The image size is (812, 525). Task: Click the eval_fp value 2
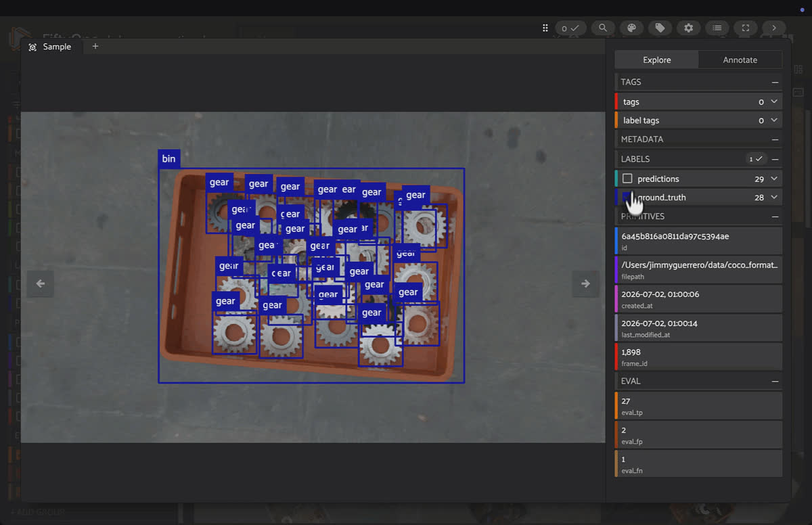click(x=624, y=430)
